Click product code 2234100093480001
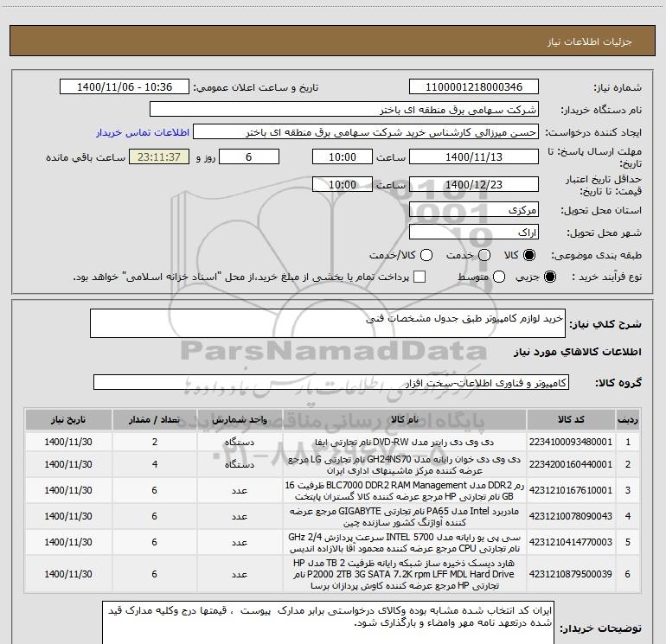The width and height of the screenshot is (666, 644). point(571,442)
